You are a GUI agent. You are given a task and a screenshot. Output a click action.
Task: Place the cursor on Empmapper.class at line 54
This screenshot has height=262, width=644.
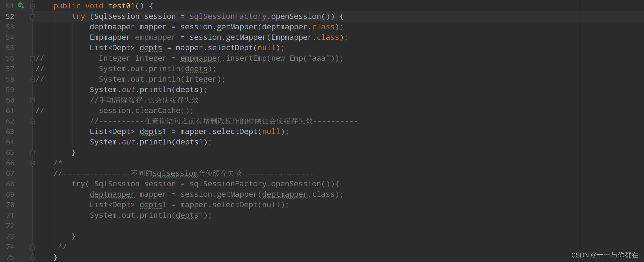coord(305,37)
